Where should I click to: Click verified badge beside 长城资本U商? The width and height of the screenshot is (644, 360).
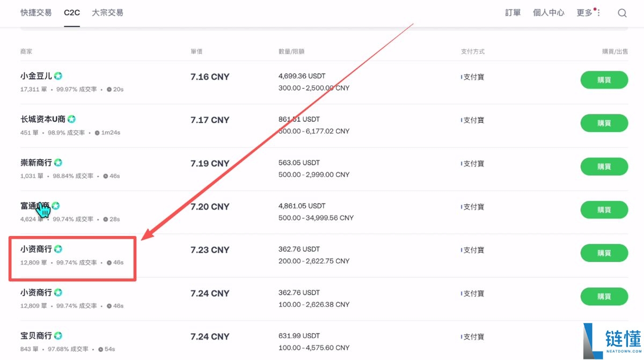(71, 119)
